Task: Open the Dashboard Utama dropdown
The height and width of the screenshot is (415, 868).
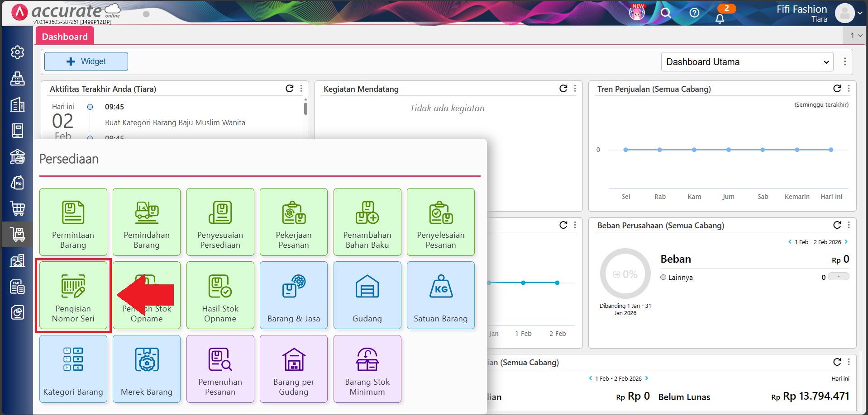Action: pyautogui.click(x=747, y=62)
